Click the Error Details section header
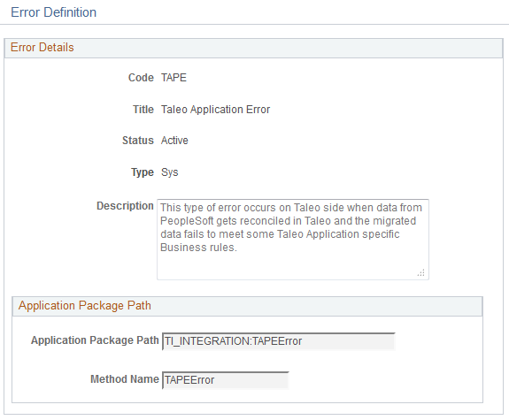 click(x=253, y=48)
